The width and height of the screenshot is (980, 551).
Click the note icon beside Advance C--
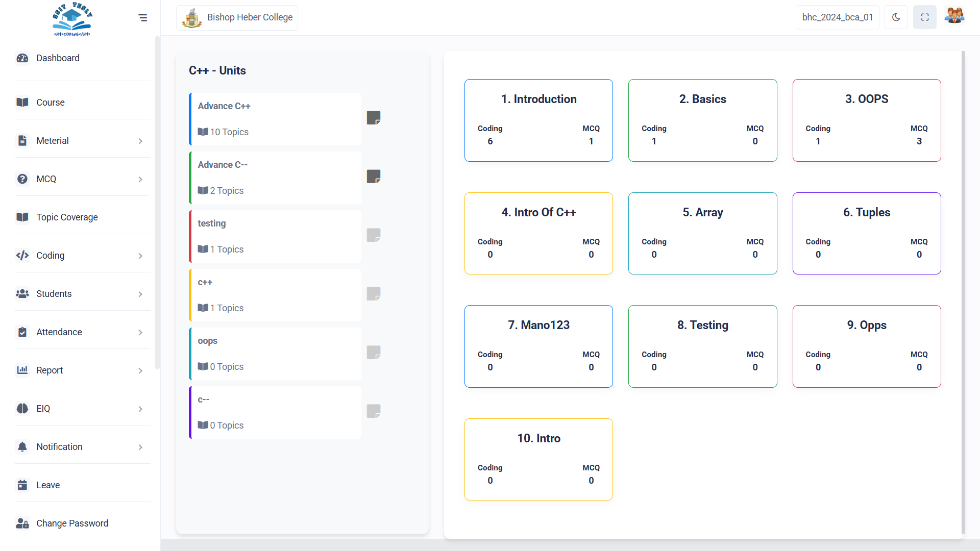374,177
